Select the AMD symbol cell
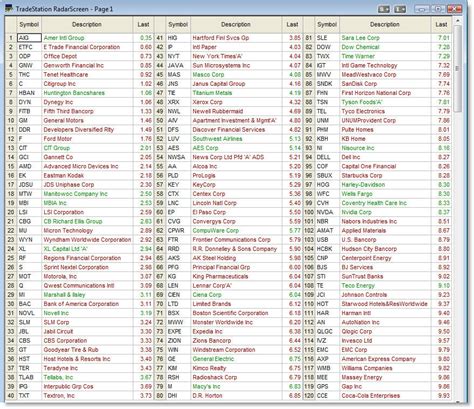 coord(29,166)
